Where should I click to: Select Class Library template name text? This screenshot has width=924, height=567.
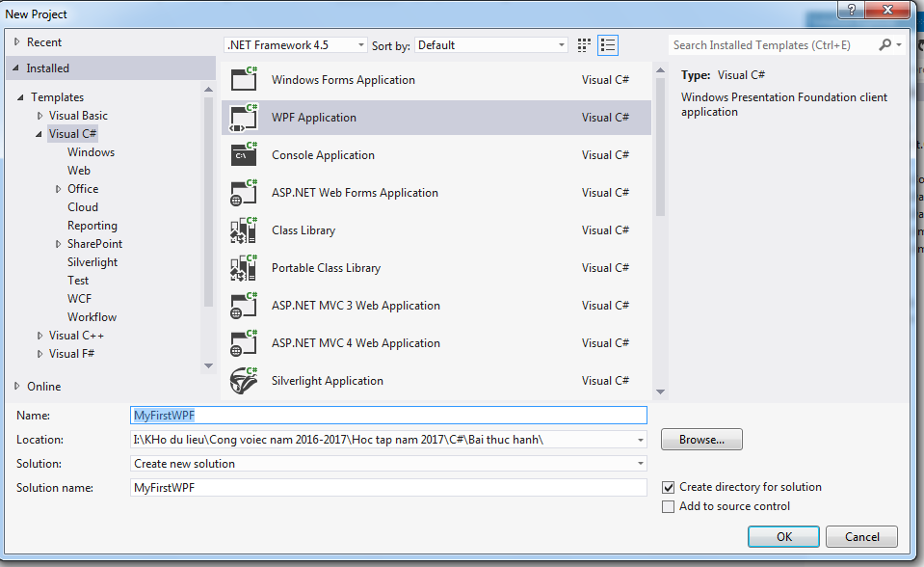(304, 230)
